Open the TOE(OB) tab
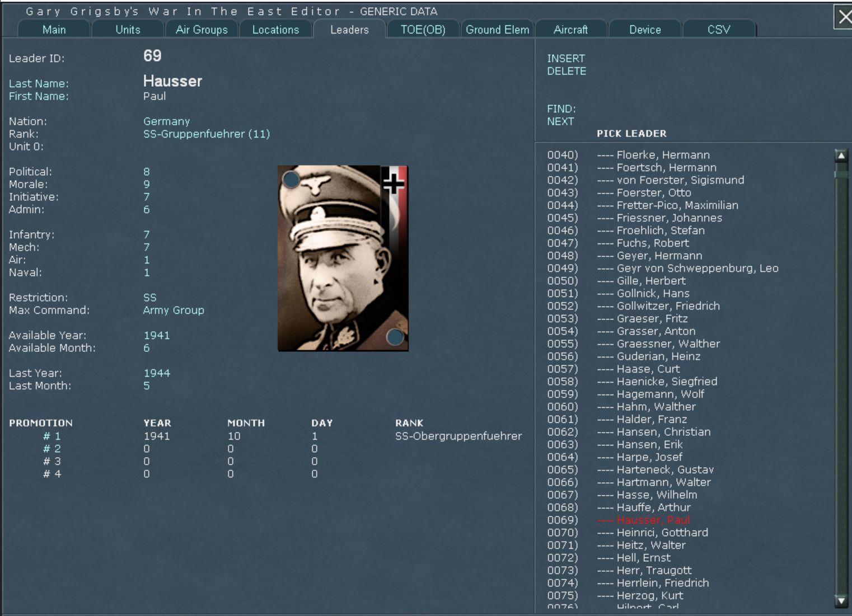The height and width of the screenshot is (616, 852). click(423, 30)
